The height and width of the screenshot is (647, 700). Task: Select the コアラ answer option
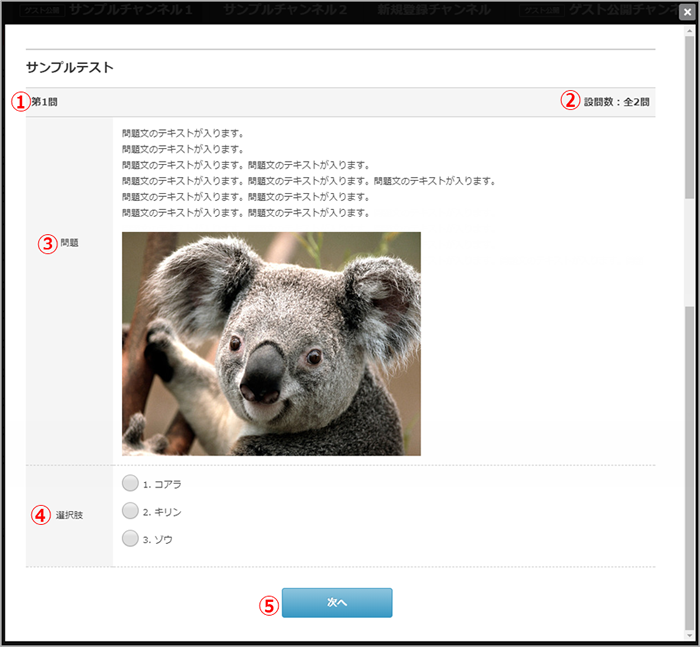point(130,483)
